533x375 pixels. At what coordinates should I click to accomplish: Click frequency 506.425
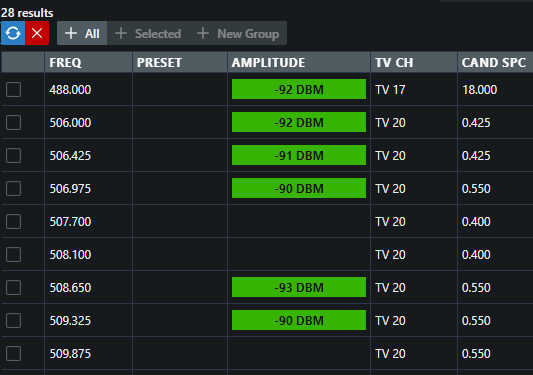70,156
